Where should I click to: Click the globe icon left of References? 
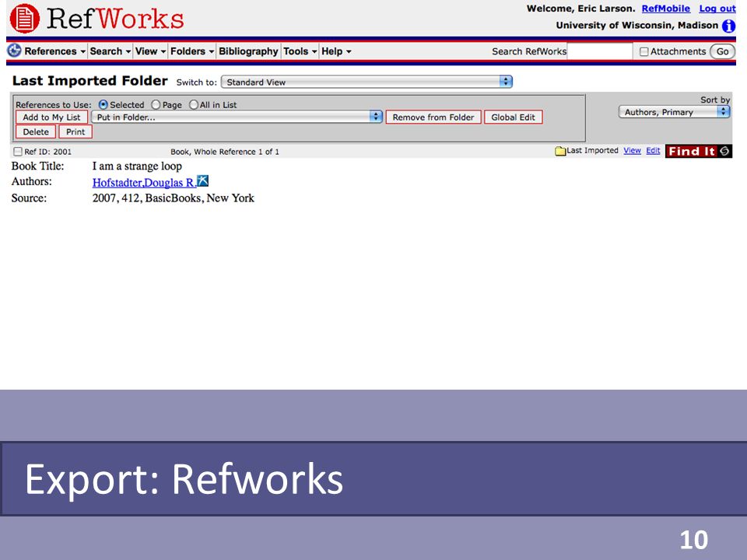[x=14, y=51]
